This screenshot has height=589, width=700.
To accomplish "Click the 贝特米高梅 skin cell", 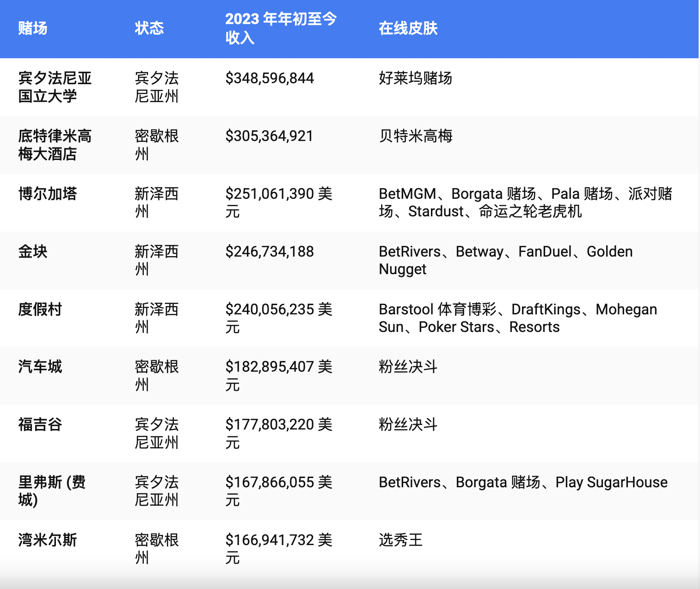I will pos(415,136).
